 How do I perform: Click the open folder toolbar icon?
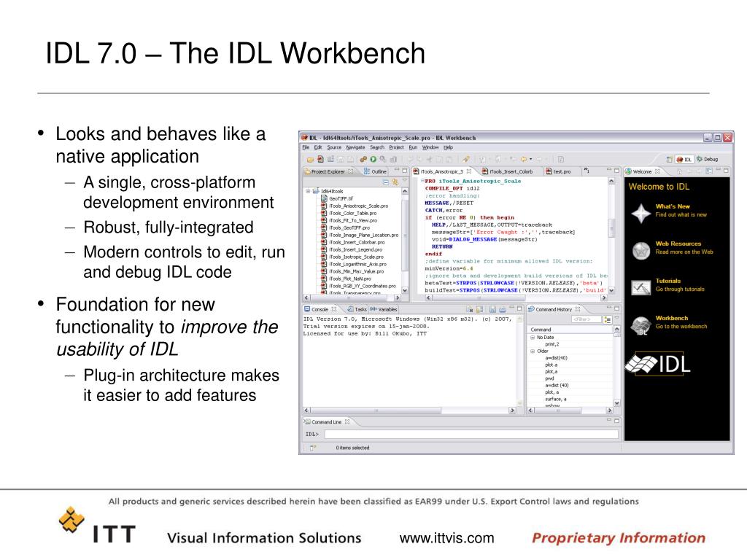310,160
